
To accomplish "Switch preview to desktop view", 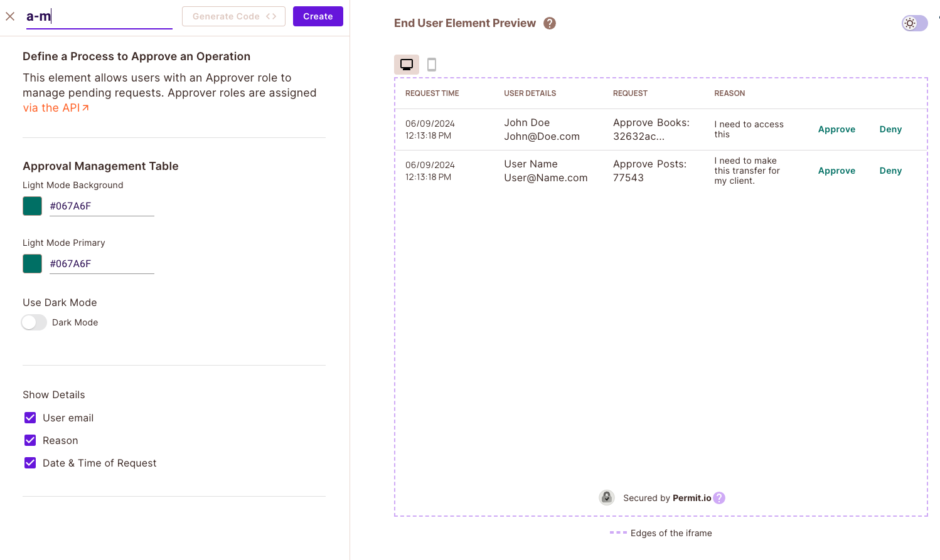I will click(x=406, y=64).
